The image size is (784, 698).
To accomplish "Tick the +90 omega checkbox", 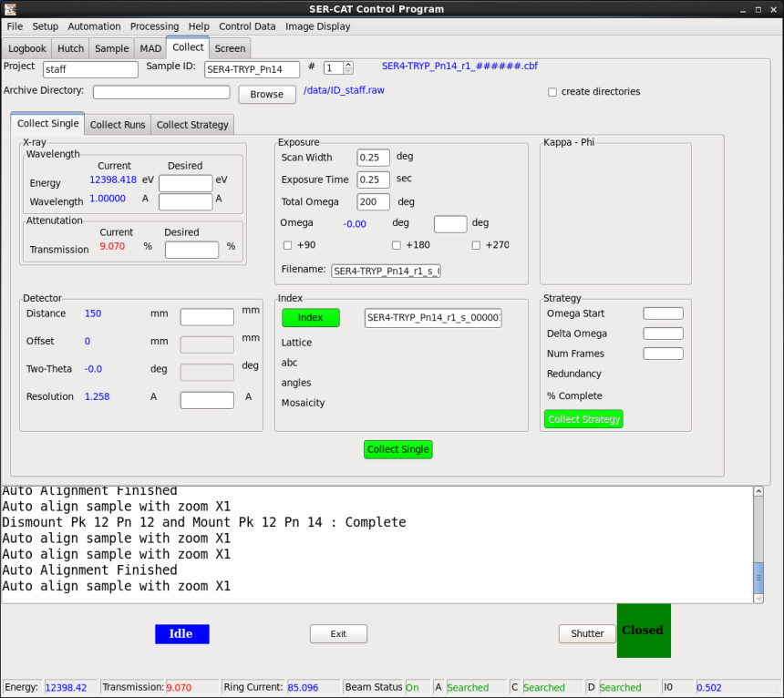I will tap(288, 245).
